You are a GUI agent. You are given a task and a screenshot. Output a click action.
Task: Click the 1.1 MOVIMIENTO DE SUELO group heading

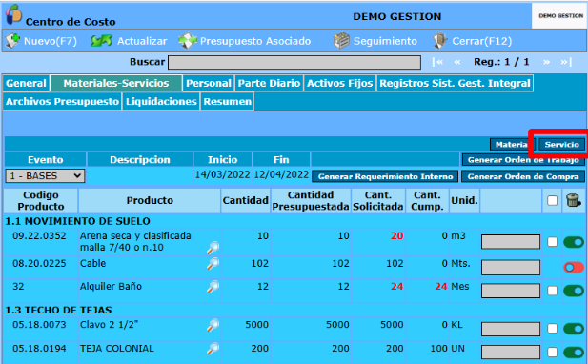(77, 221)
